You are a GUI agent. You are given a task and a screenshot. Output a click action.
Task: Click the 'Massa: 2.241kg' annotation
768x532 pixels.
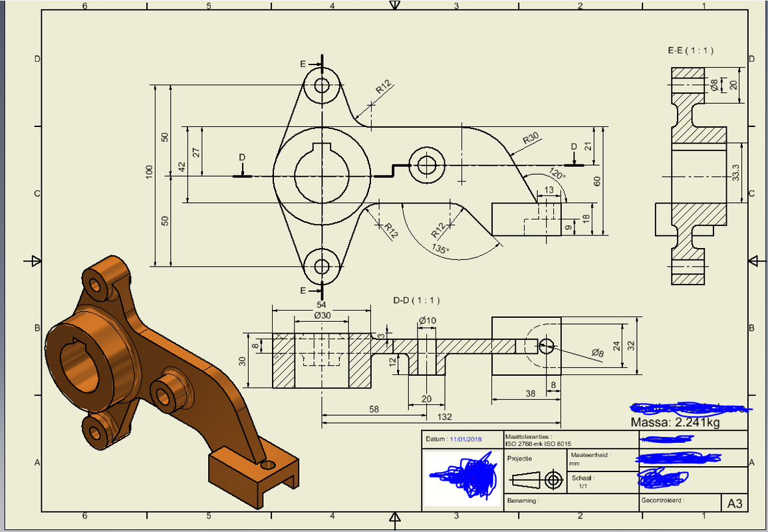(x=675, y=422)
